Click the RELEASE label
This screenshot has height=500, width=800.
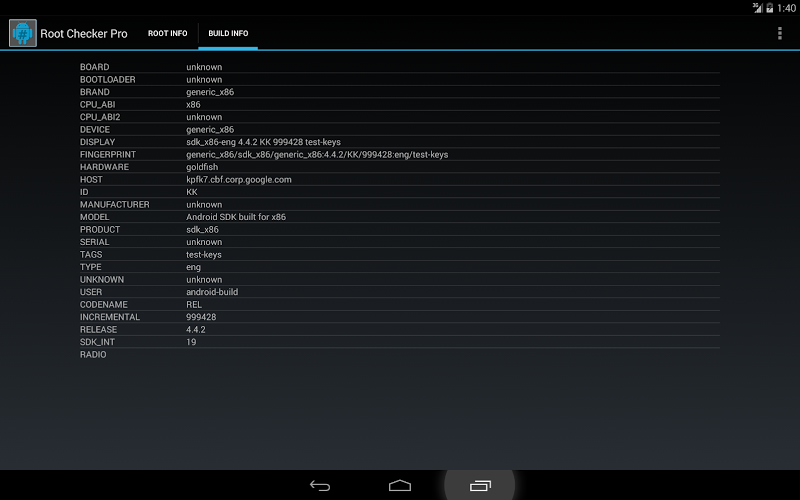click(98, 330)
